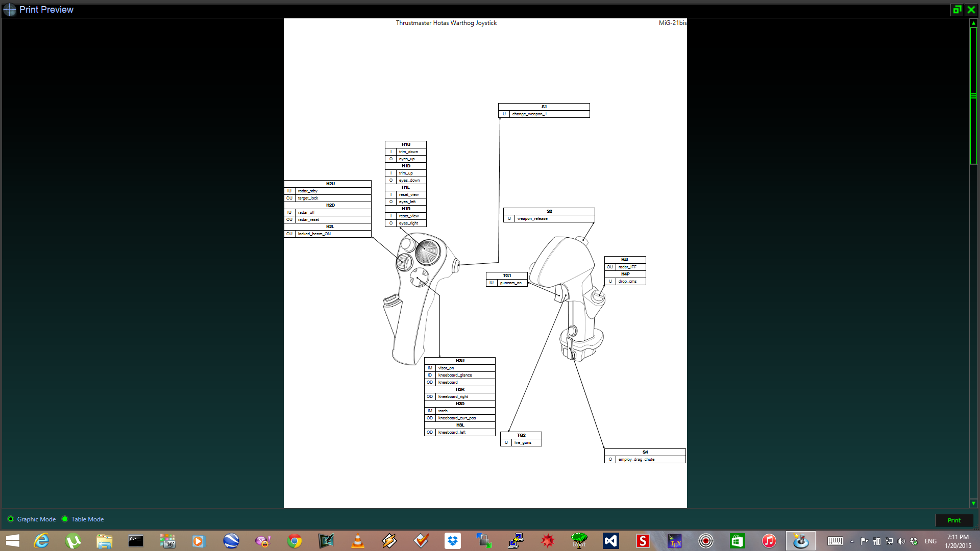Open uTorrent from the taskbar
The image size is (980, 551).
pos(73,541)
